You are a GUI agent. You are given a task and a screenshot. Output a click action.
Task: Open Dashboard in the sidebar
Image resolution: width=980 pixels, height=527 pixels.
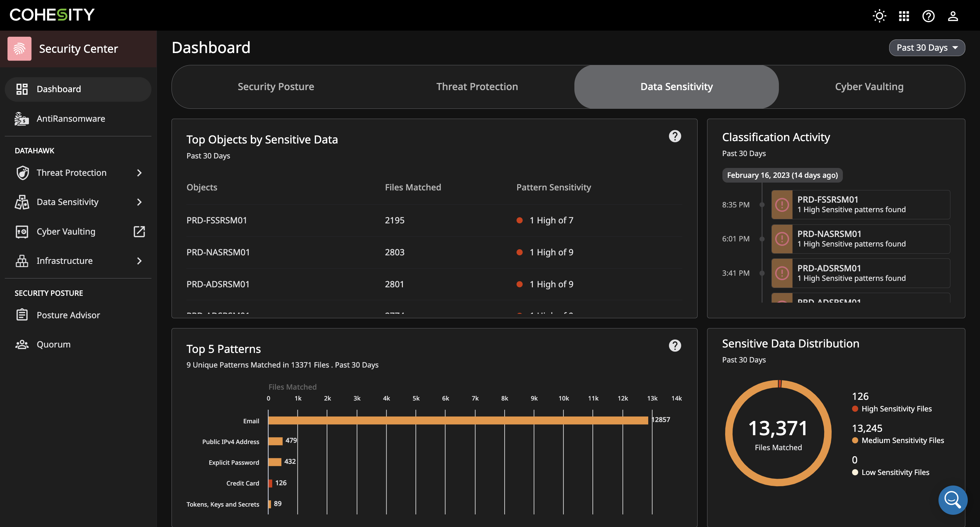click(78, 89)
